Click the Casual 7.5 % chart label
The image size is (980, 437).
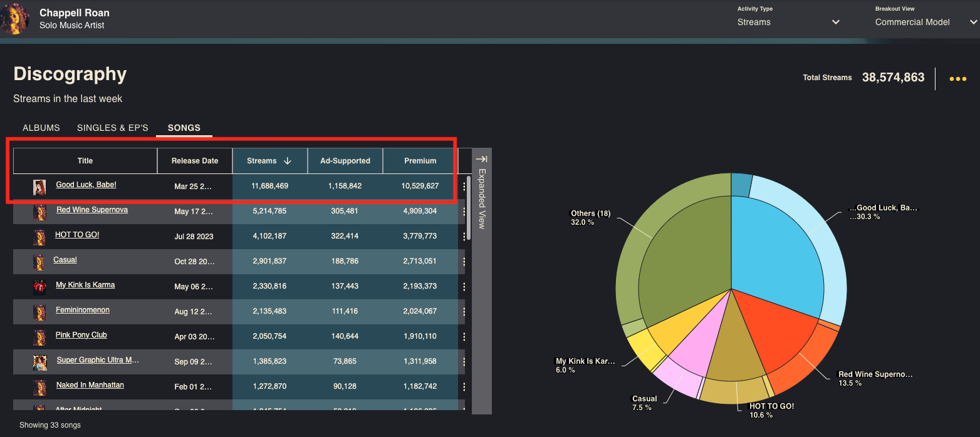tap(645, 403)
